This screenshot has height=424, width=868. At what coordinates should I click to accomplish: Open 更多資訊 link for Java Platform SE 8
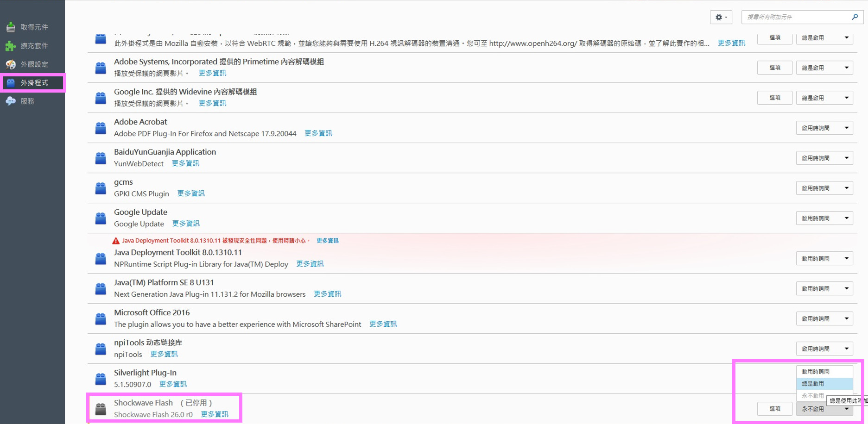coord(328,294)
